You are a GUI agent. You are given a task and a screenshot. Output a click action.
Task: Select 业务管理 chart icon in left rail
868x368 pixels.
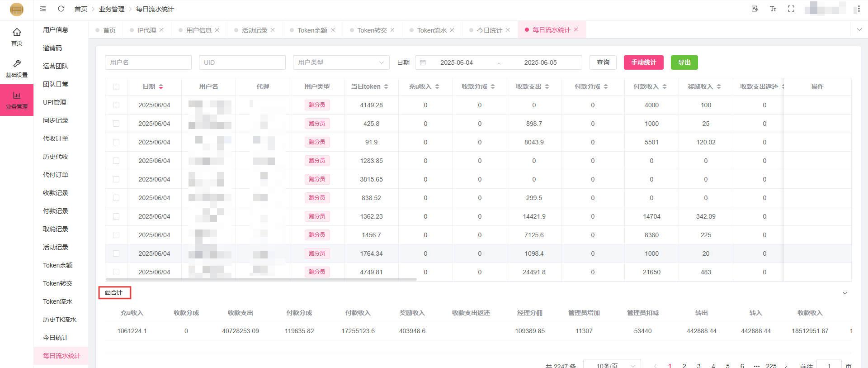coord(17,100)
